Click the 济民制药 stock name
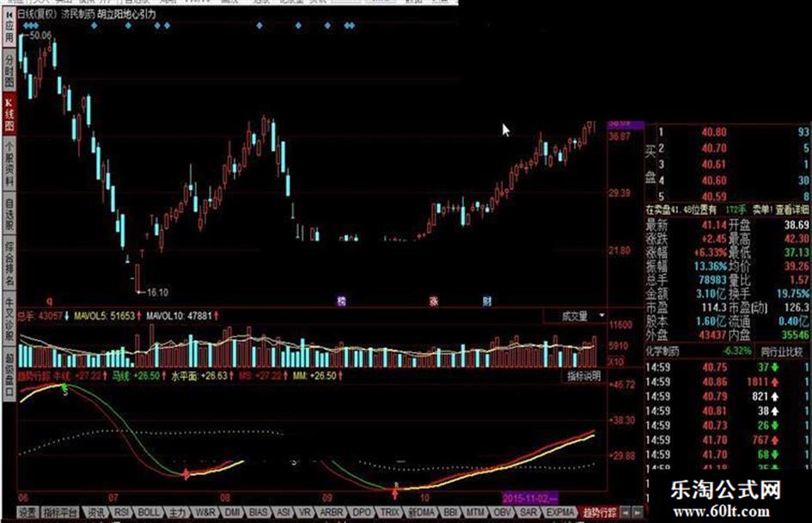The height and width of the screenshot is (523, 812). [77, 14]
